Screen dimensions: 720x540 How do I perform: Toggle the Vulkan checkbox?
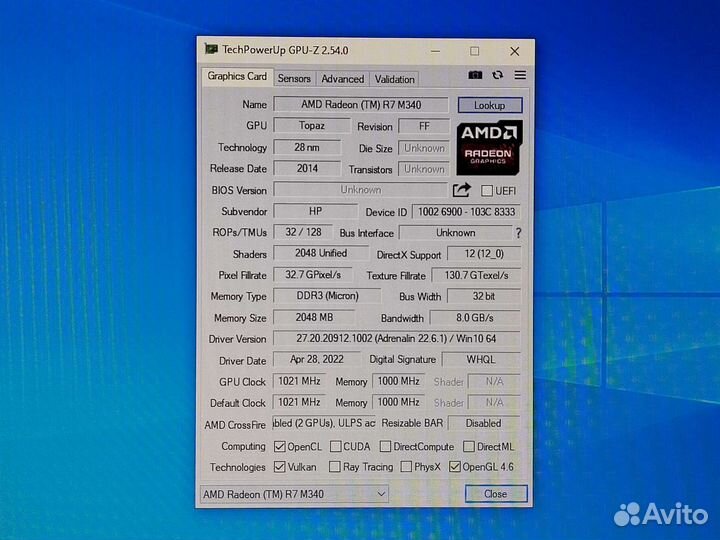(279, 467)
